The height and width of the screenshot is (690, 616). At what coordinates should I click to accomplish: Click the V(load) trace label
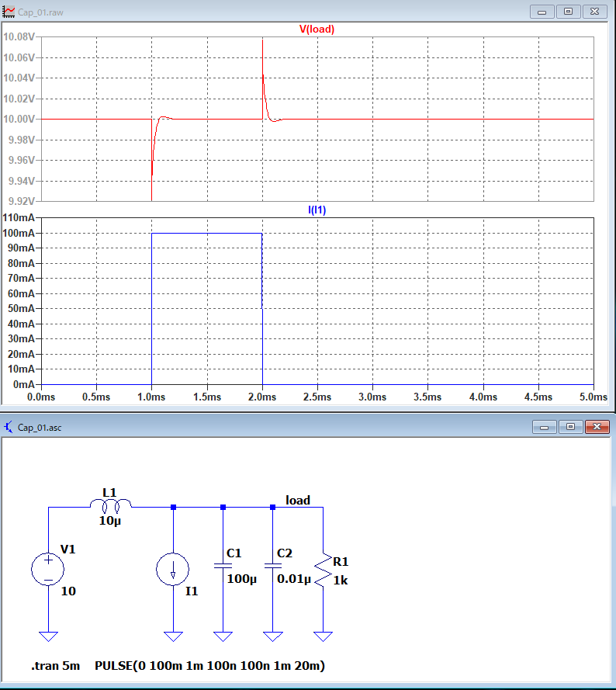coord(317,29)
